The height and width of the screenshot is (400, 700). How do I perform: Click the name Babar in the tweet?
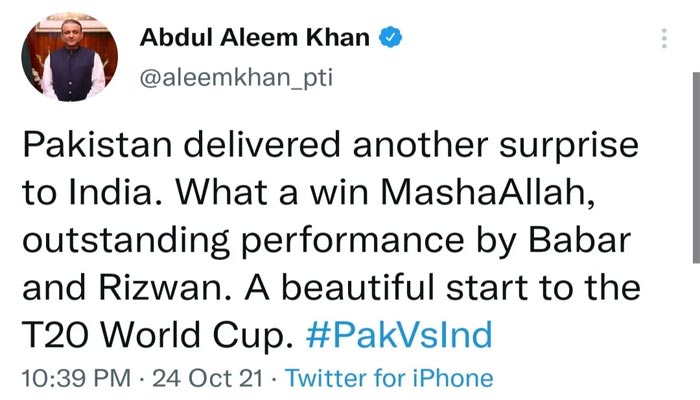coord(579,240)
